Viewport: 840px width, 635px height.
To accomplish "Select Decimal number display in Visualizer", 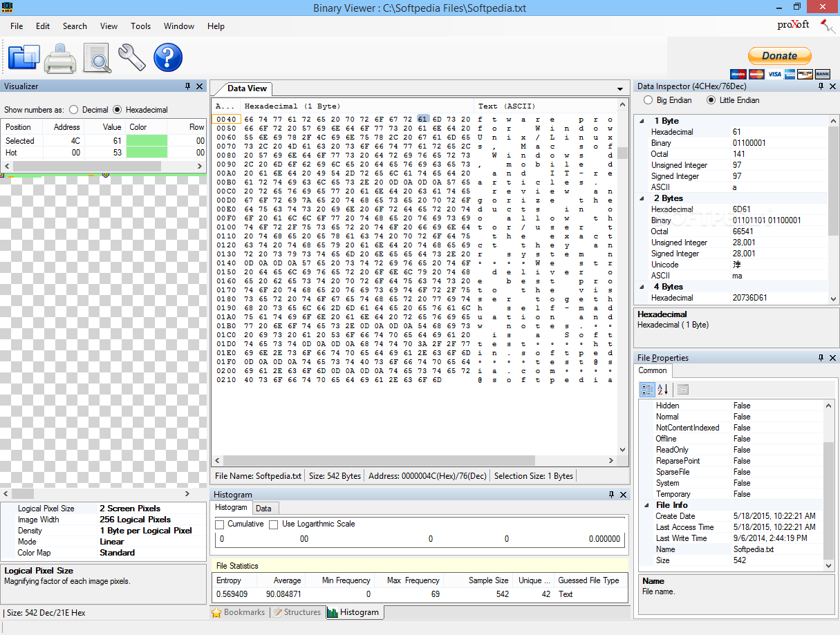I will click(75, 110).
